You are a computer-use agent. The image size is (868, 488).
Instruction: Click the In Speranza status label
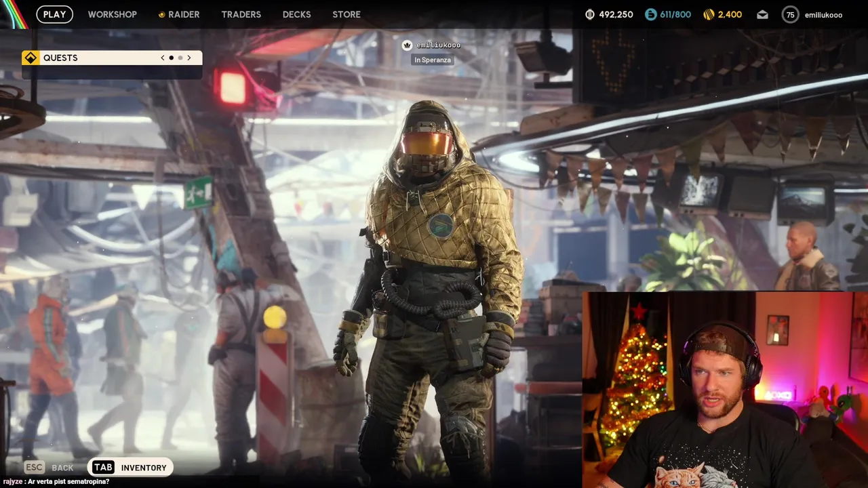tap(433, 60)
